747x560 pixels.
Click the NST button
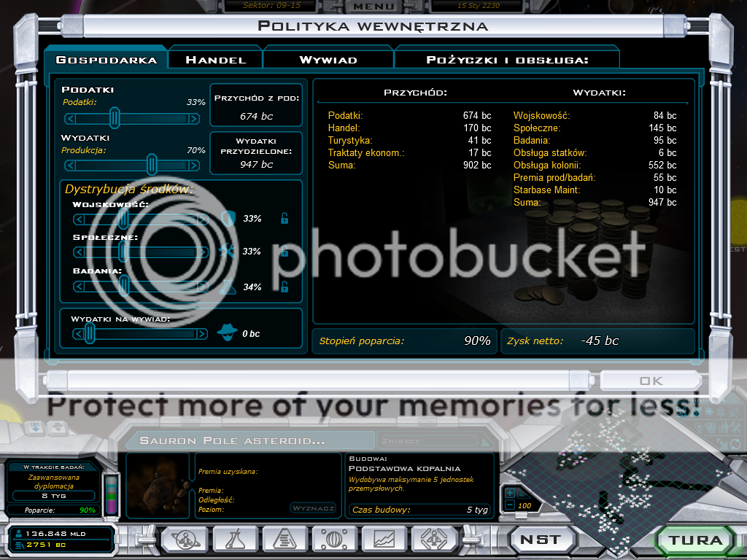click(x=541, y=540)
